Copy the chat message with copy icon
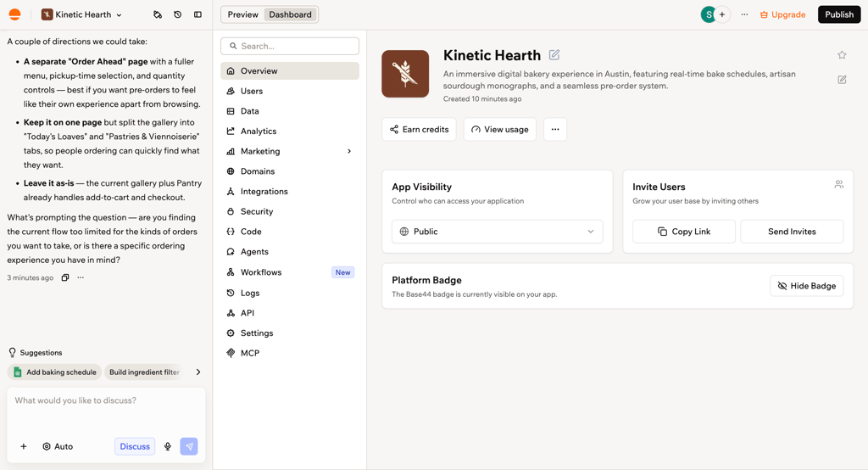868x470 pixels. [x=65, y=277]
